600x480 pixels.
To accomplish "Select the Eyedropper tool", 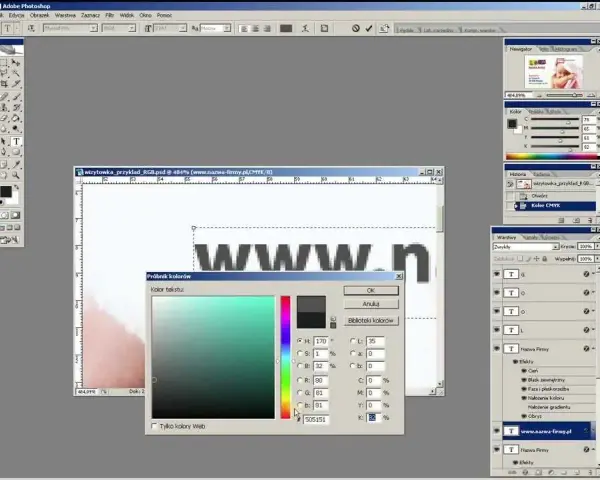I will (x=16, y=165).
